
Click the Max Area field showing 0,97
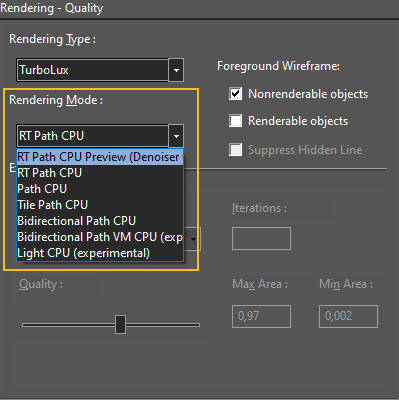(261, 316)
